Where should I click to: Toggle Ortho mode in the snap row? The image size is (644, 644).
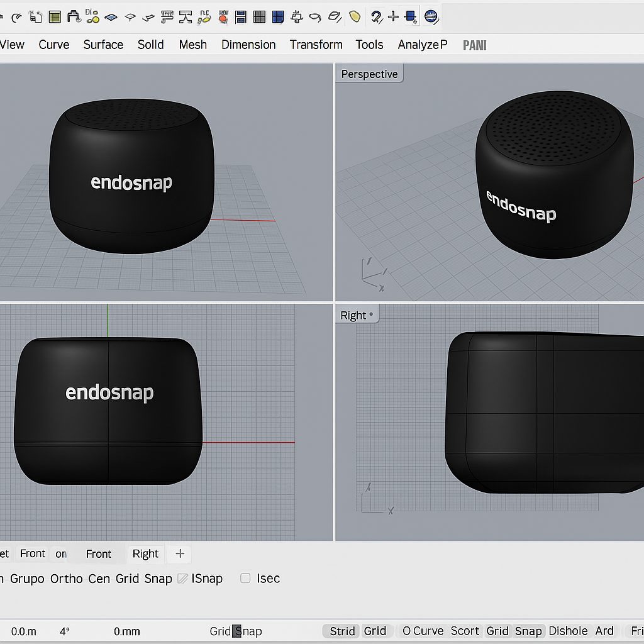click(66, 579)
